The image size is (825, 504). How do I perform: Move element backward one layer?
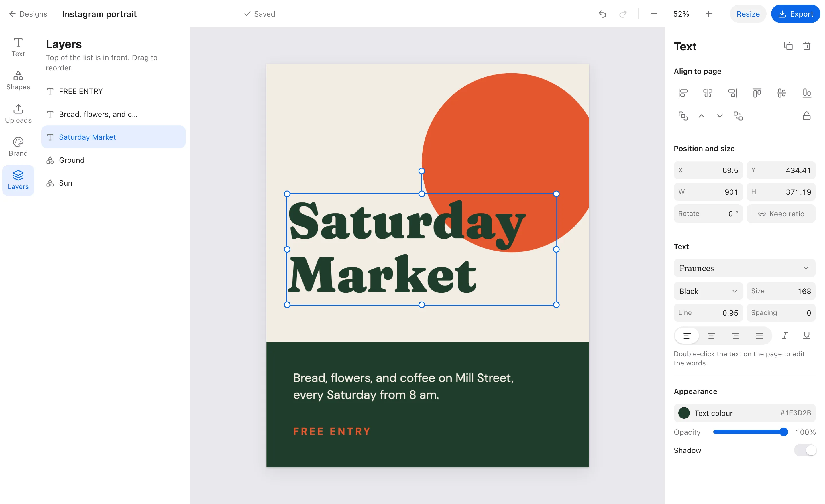(720, 116)
